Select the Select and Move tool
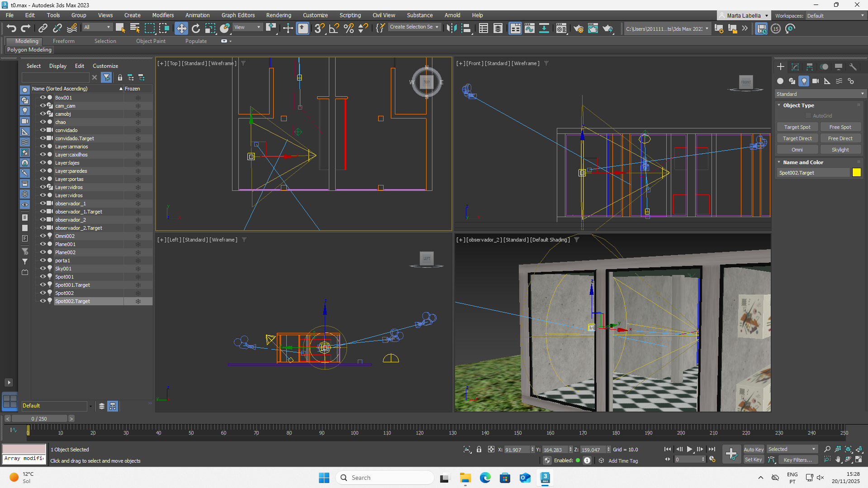 click(181, 28)
